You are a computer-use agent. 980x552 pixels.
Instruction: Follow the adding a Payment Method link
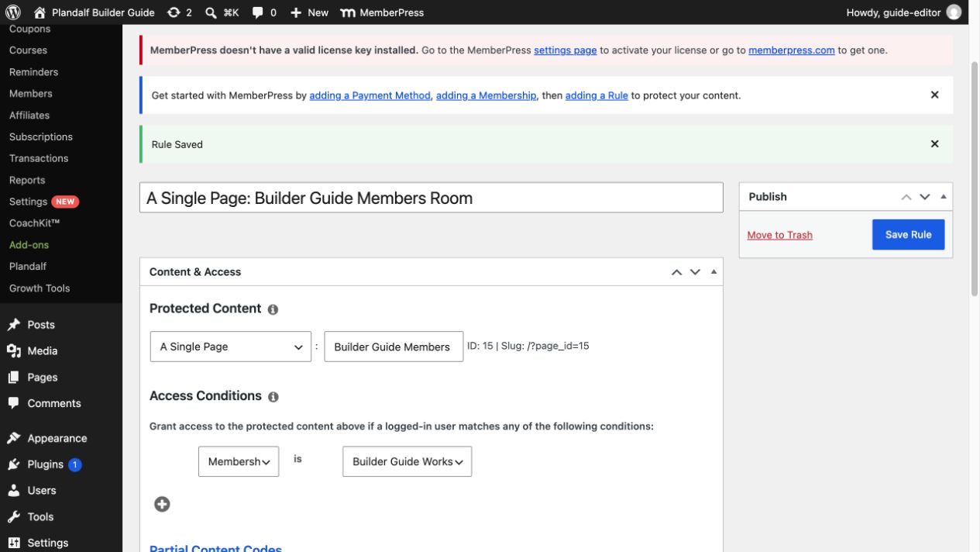point(370,95)
